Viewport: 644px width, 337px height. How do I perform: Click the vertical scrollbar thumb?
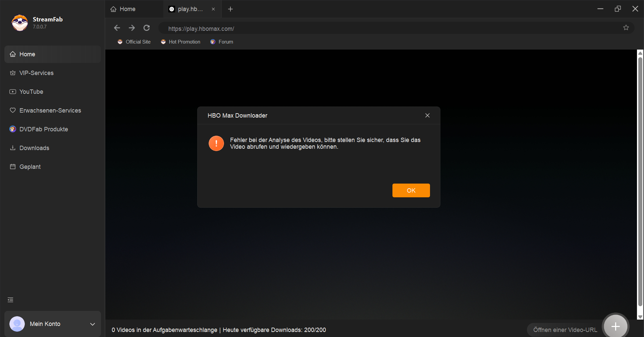click(640, 182)
